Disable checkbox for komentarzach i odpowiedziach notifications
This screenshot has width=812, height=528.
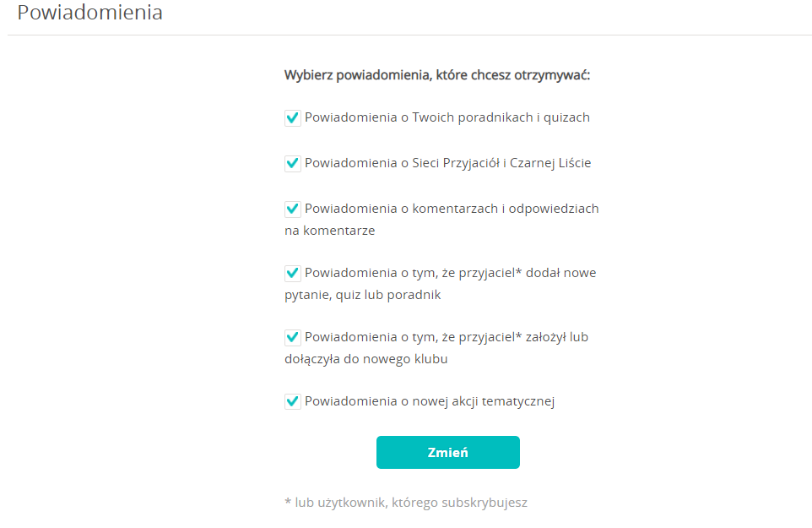pos(293,210)
